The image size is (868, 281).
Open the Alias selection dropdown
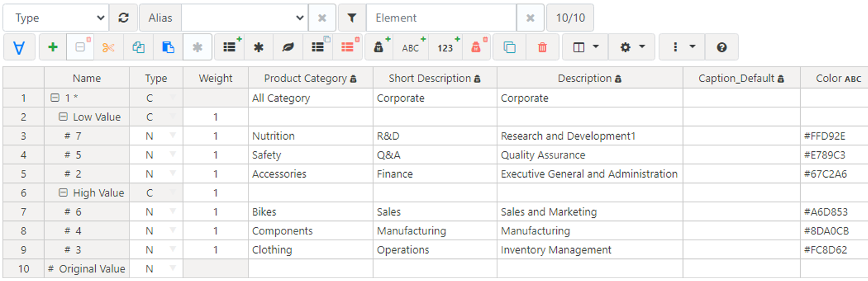click(x=245, y=18)
